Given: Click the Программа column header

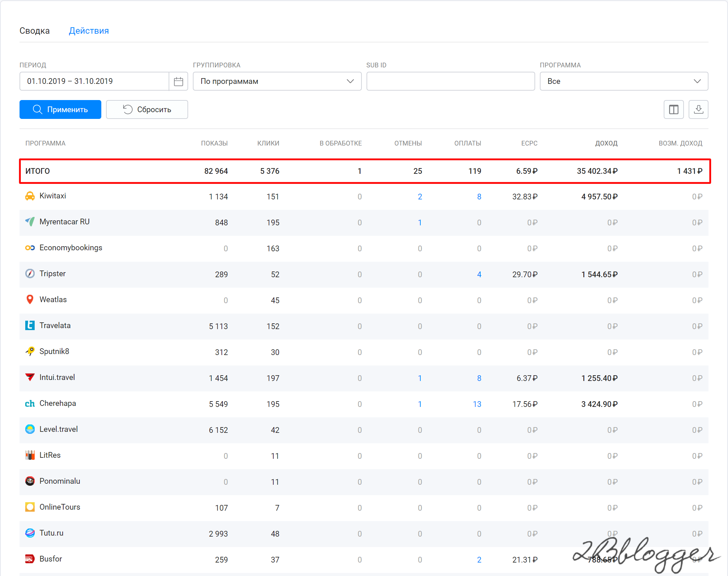Looking at the screenshot, I should 45,143.
